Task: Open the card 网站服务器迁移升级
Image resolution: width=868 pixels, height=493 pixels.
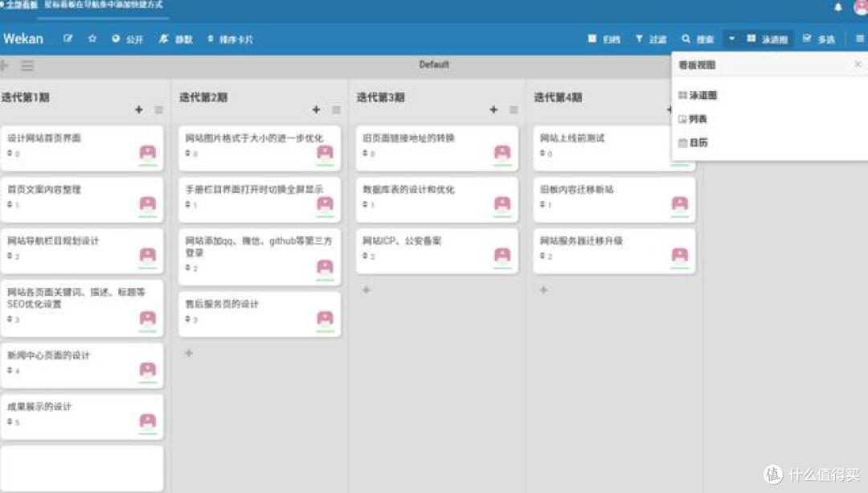Action: click(x=615, y=251)
